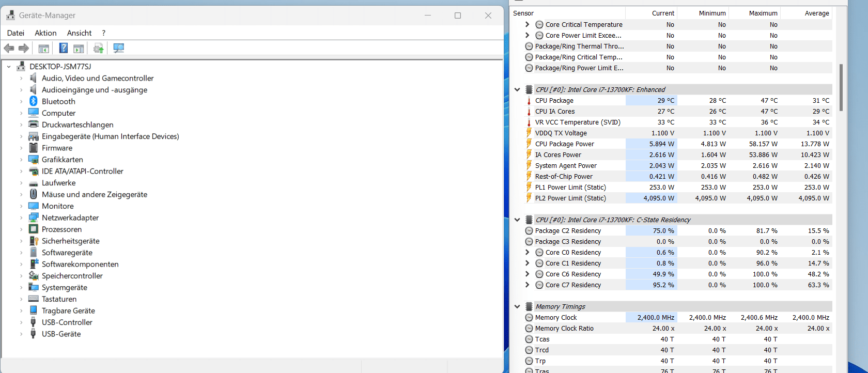Click the Maximum column header
This screenshot has width=868, height=373.
pos(754,13)
